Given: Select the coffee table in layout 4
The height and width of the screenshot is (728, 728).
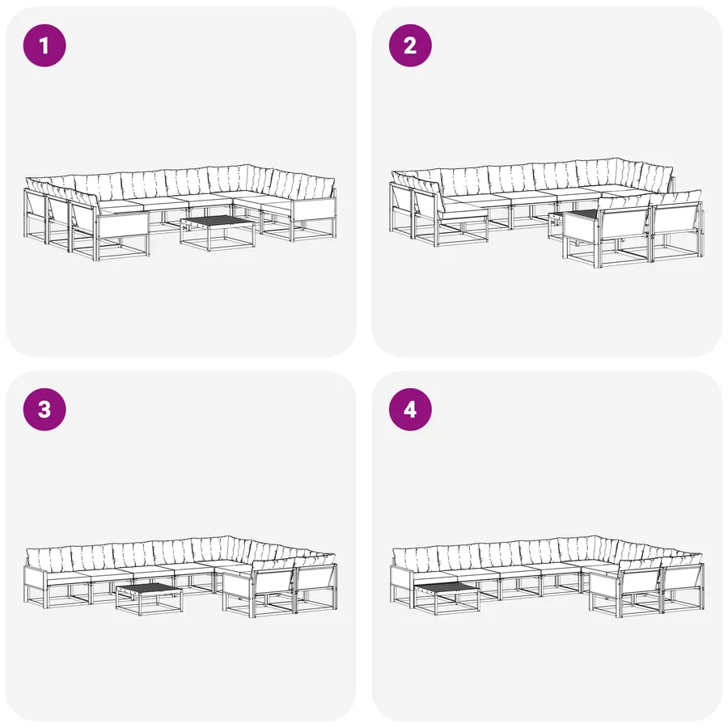Looking at the screenshot, I should point(447,599).
